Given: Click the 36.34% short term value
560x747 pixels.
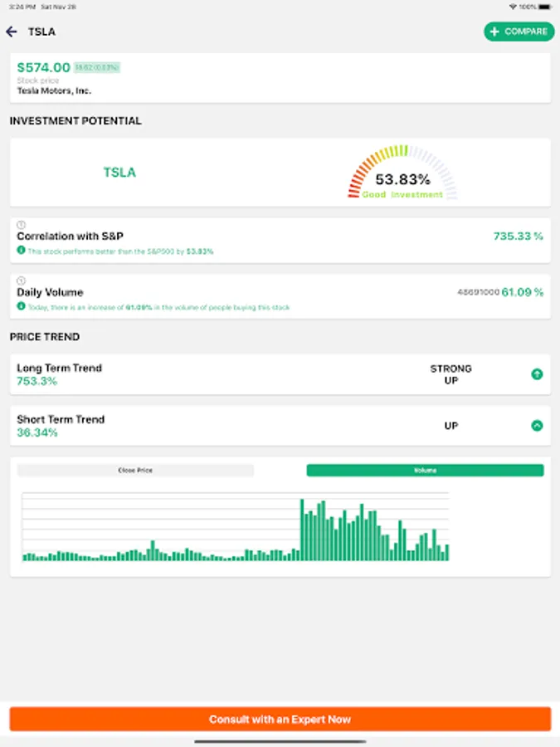Looking at the screenshot, I should (37, 432).
